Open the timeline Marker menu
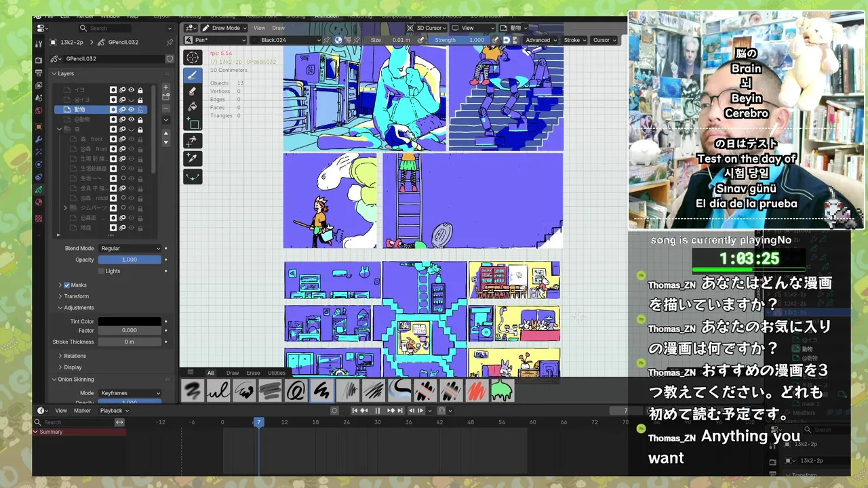Image resolution: width=868 pixels, height=488 pixels. (x=82, y=411)
